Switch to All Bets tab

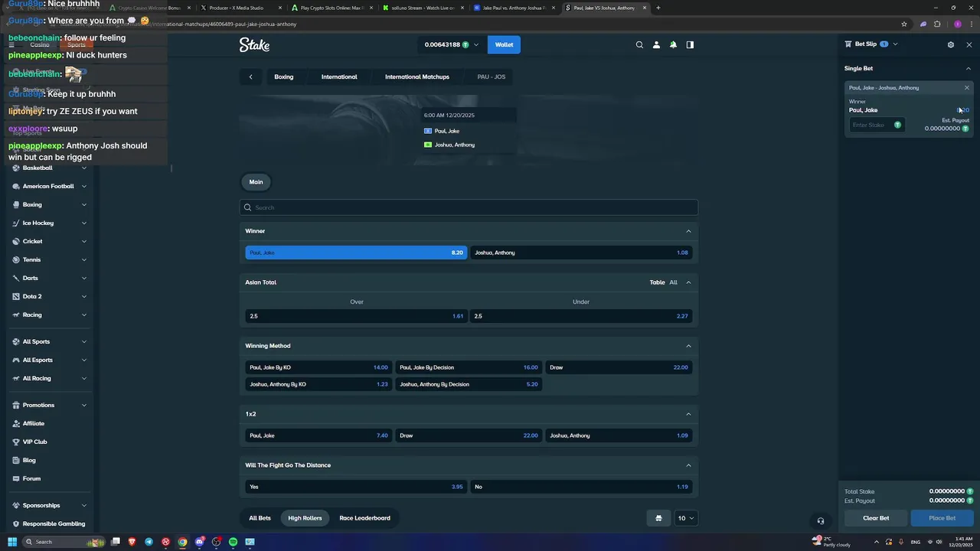[260, 518]
